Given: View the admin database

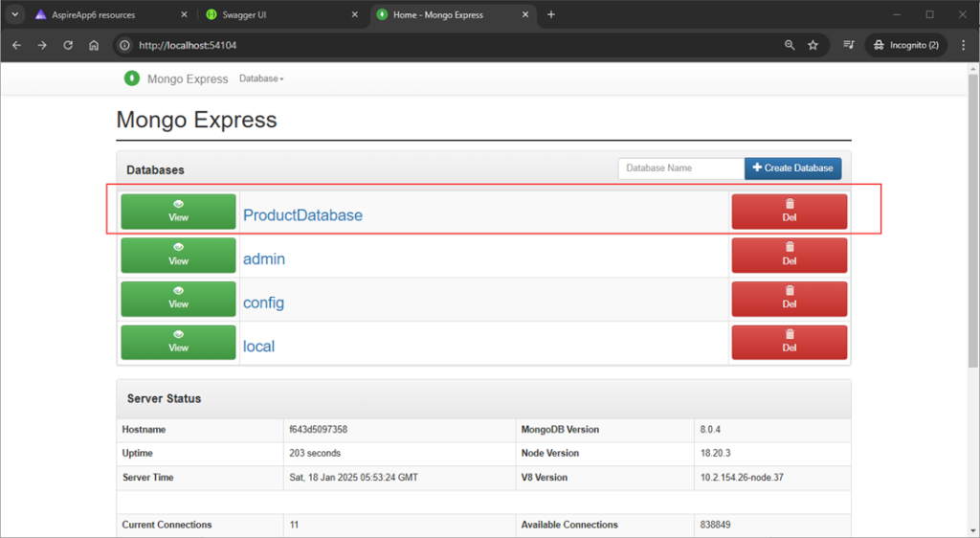Looking at the screenshot, I should coord(178,255).
